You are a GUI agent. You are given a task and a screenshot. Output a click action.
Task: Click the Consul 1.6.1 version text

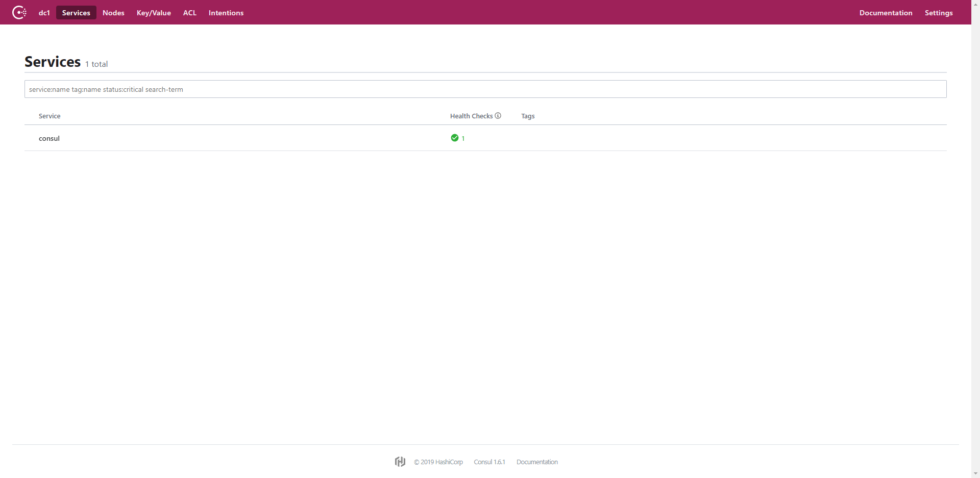[489, 462]
